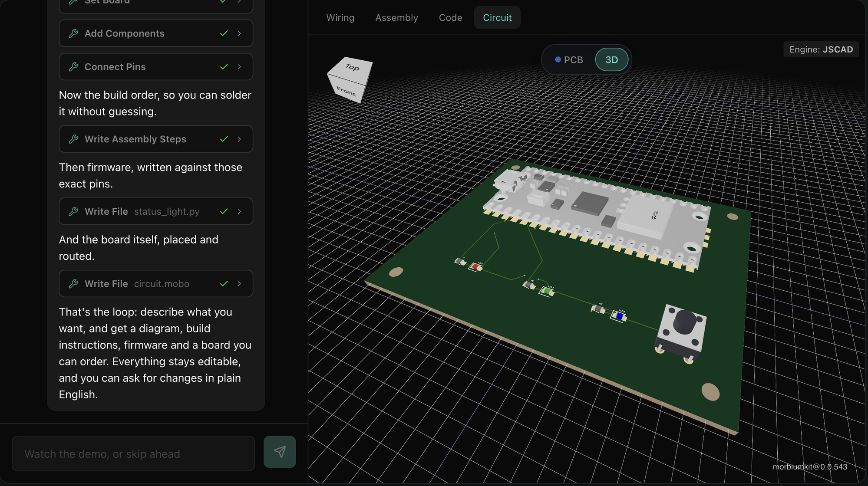The image size is (868, 486).
Task: Click the blue PCB indicator dot
Action: tap(558, 59)
